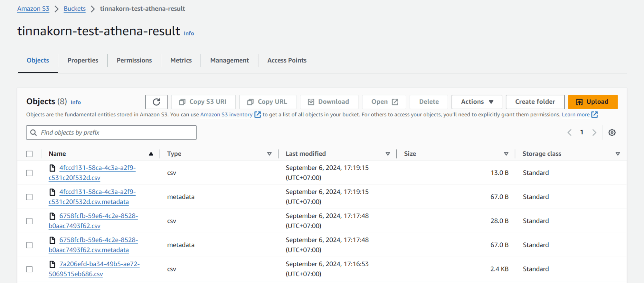
Task: Open 6758fcfb csv.metadata object link
Action: (x=93, y=245)
